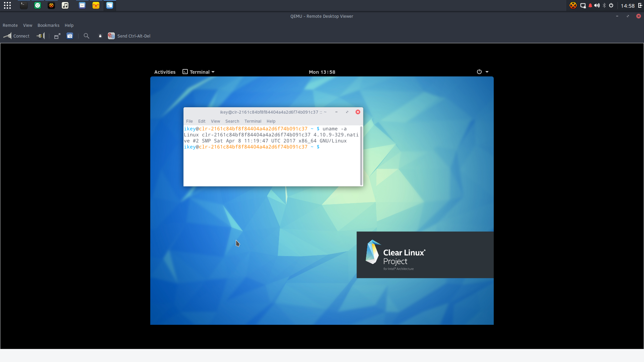Open the volume control in tray
Viewport: 644px width, 362px height.
point(597,5)
